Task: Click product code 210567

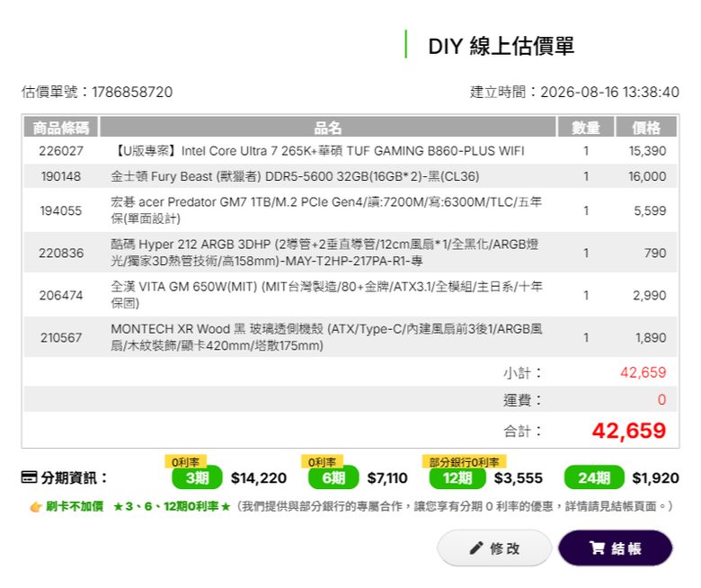Action: click(61, 337)
